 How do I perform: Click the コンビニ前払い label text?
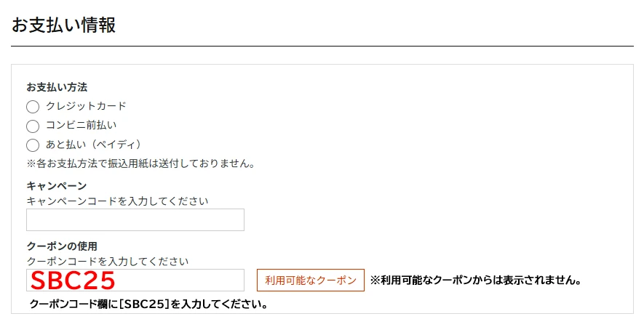coord(81,125)
